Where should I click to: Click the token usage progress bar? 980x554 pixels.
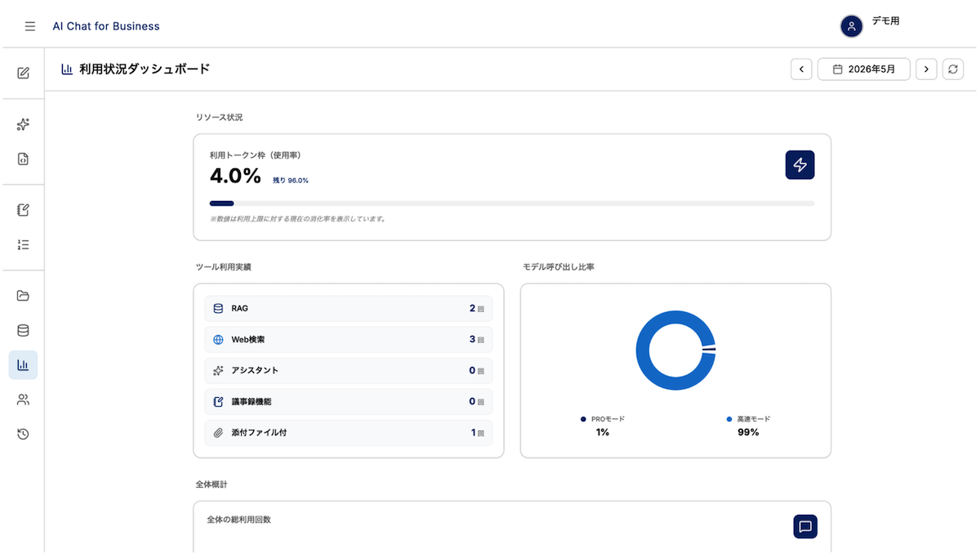(512, 203)
